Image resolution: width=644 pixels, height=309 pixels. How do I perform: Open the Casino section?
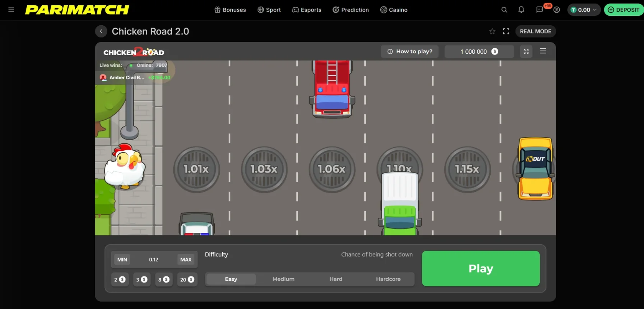point(394,10)
